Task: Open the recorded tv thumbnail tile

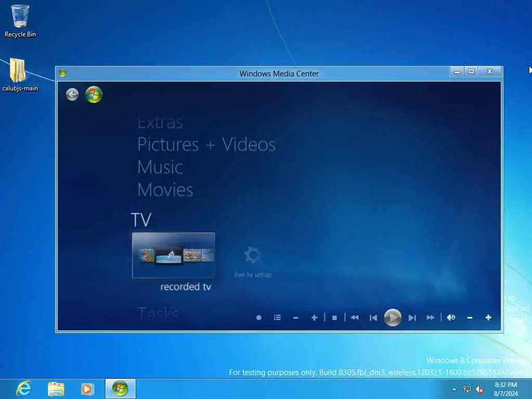Action: [x=174, y=256]
